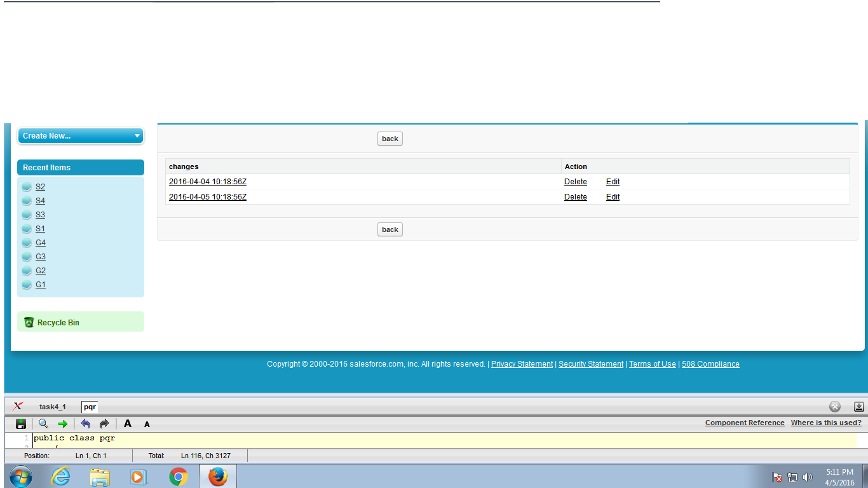Switch to Firefox on the taskbar

pyautogui.click(x=218, y=477)
